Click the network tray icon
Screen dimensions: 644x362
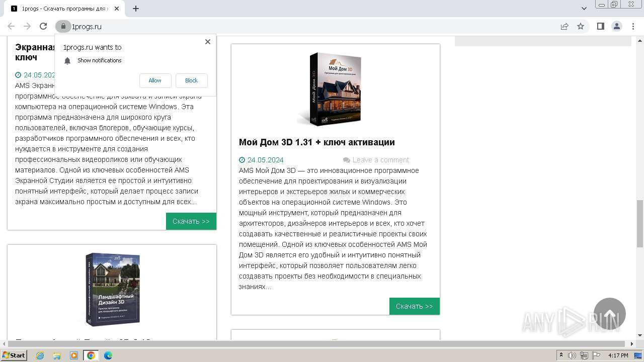(x=583, y=355)
